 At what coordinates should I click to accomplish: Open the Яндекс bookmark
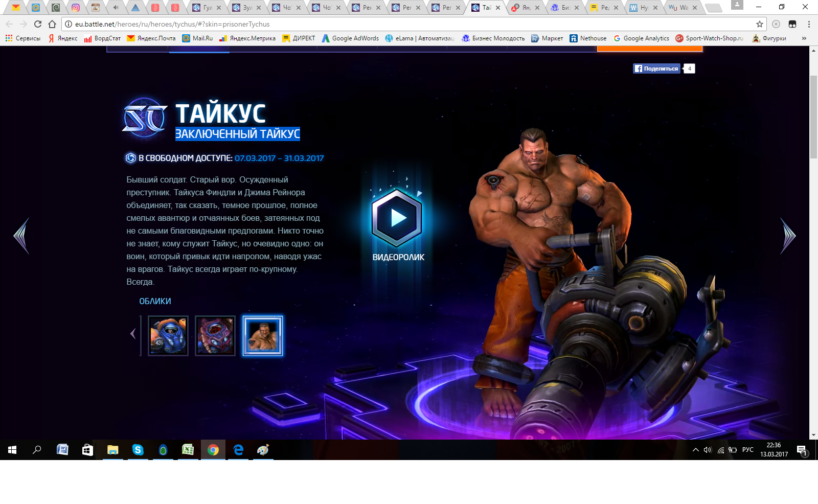click(63, 38)
